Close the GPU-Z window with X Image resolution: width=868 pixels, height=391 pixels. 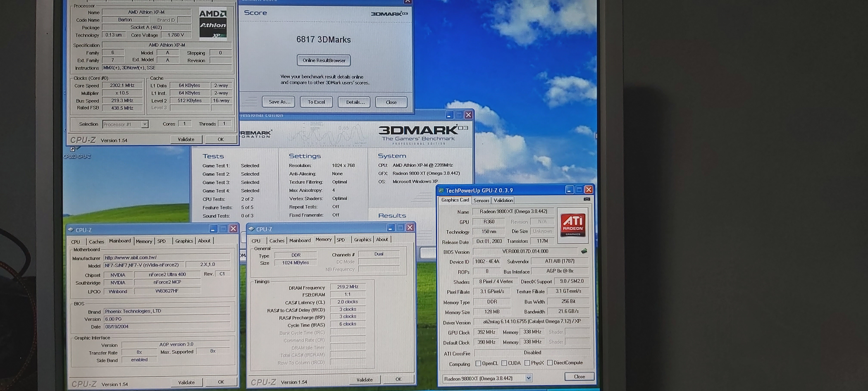589,190
